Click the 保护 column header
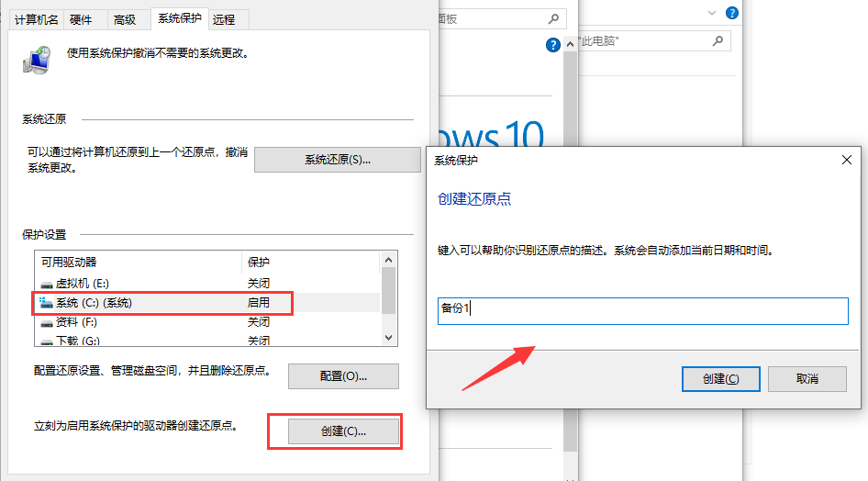This screenshot has width=868, height=481. (310, 263)
